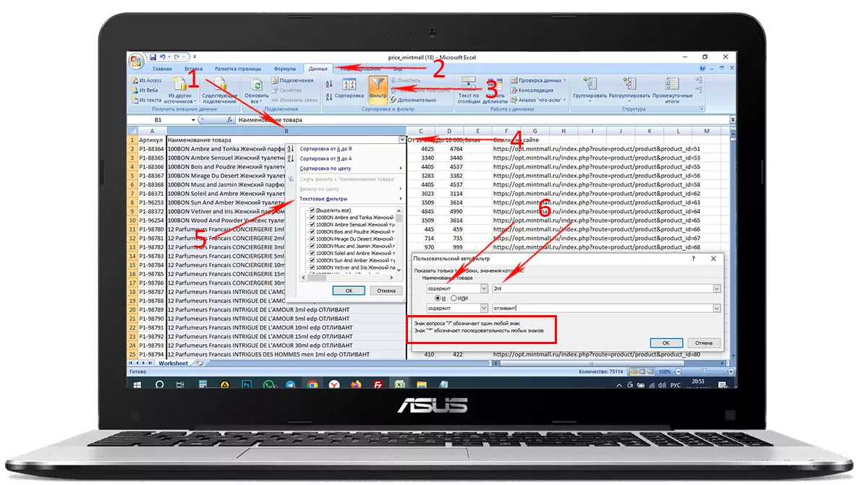Sort descending Я to A ribbon icon
The width and height of the screenshot is (868, 485).
pos(329,95)
